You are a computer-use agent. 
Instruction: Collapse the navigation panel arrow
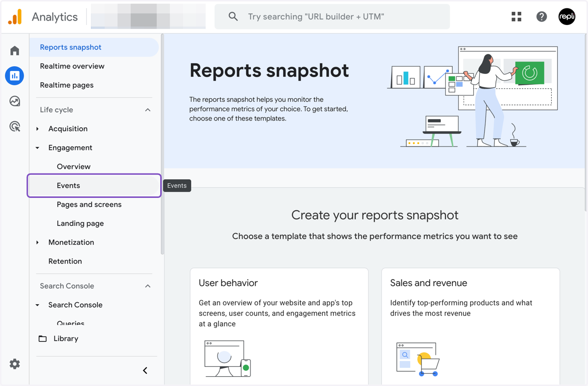(x=145, y=370)
